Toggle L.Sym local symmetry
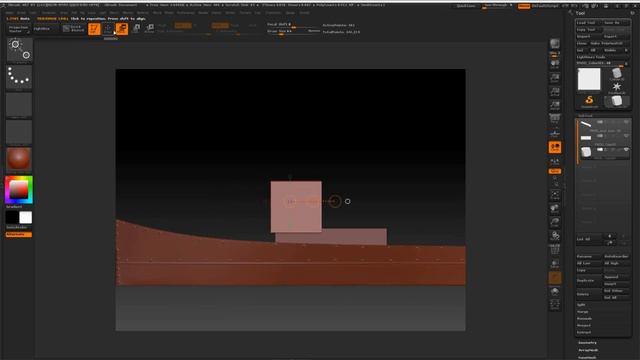This screenshot has width=640, height=360. click(x=555, y=162)
